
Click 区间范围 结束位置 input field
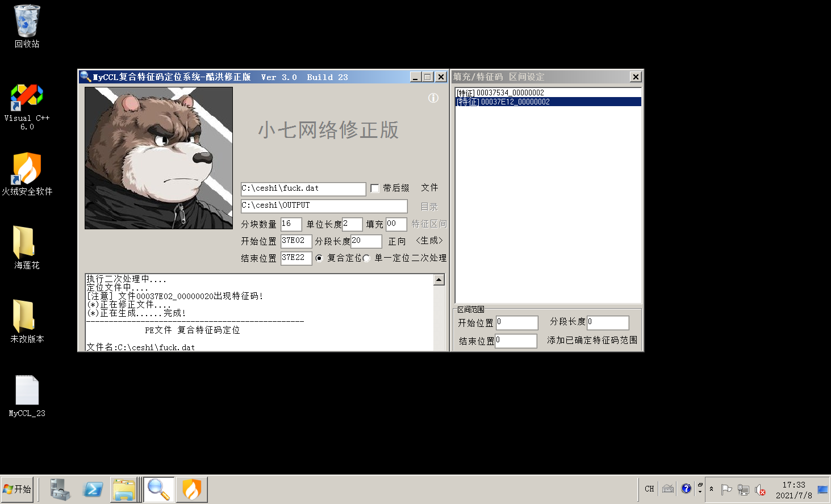tap(516, 341)
